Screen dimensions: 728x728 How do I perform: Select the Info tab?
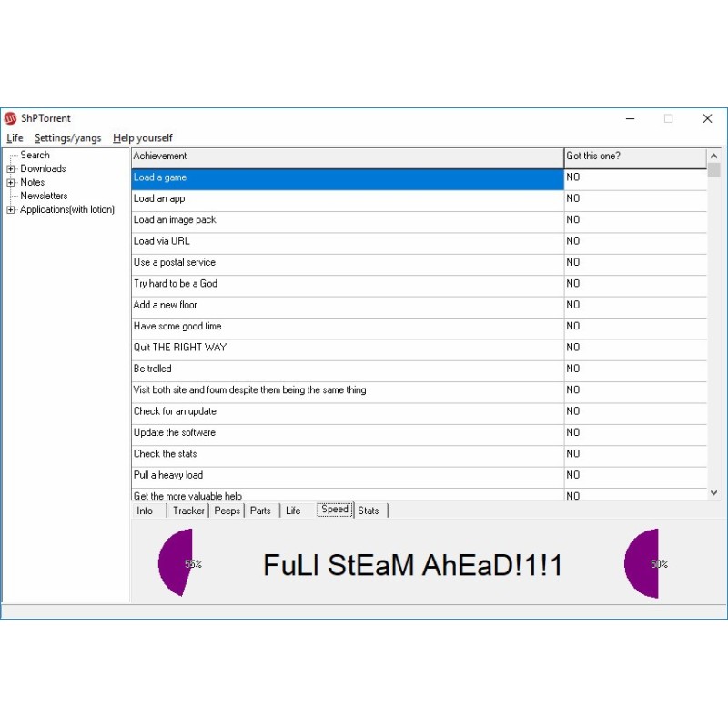pos(145,511)
